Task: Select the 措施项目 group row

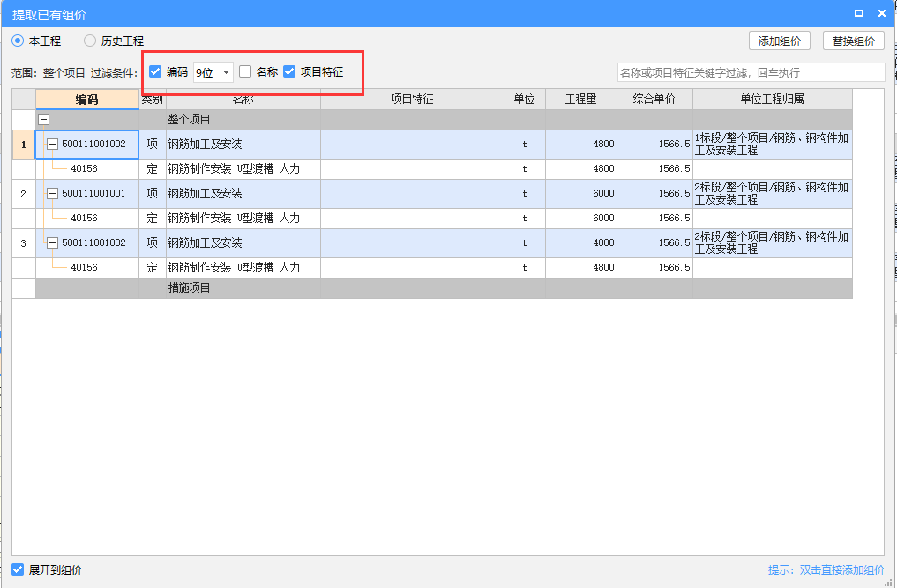Action: (x=190, y=287)
